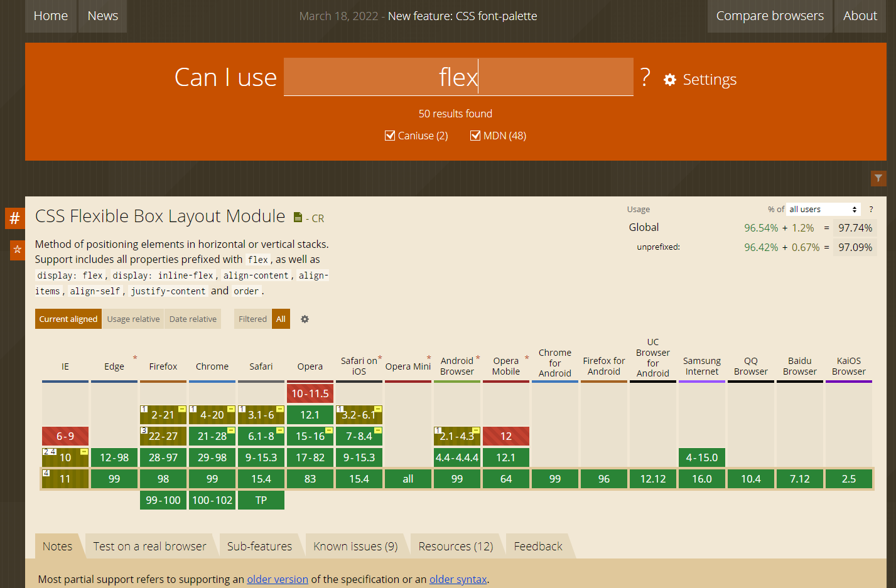
Task: Click the Opera Mini column header
Action: pos(408,366)
